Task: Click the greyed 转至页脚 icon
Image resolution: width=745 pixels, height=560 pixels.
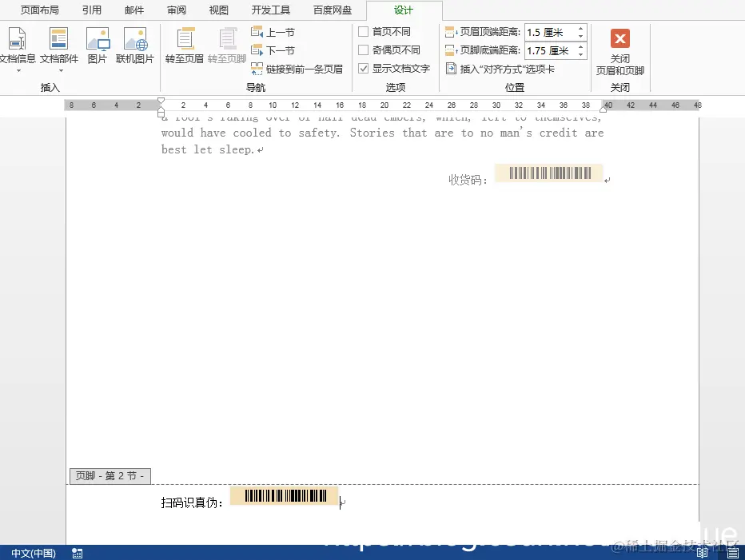Action: (227, 46)
